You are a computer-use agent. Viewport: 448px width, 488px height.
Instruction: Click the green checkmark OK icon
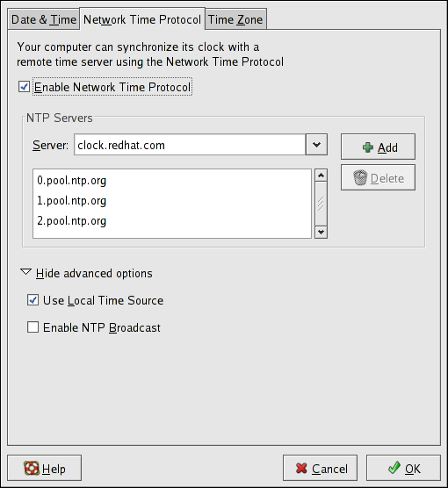394,468
